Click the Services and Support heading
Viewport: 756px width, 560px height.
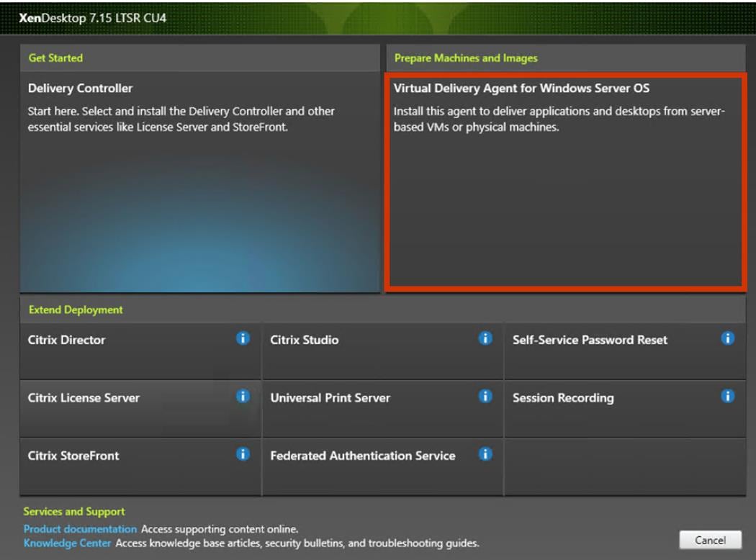click(x=74, y=511)
